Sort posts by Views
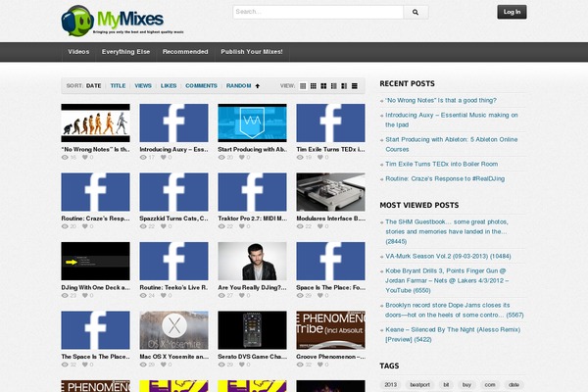Image resolution: width=588 pixels, height=392 pixels. pos(143,86)
